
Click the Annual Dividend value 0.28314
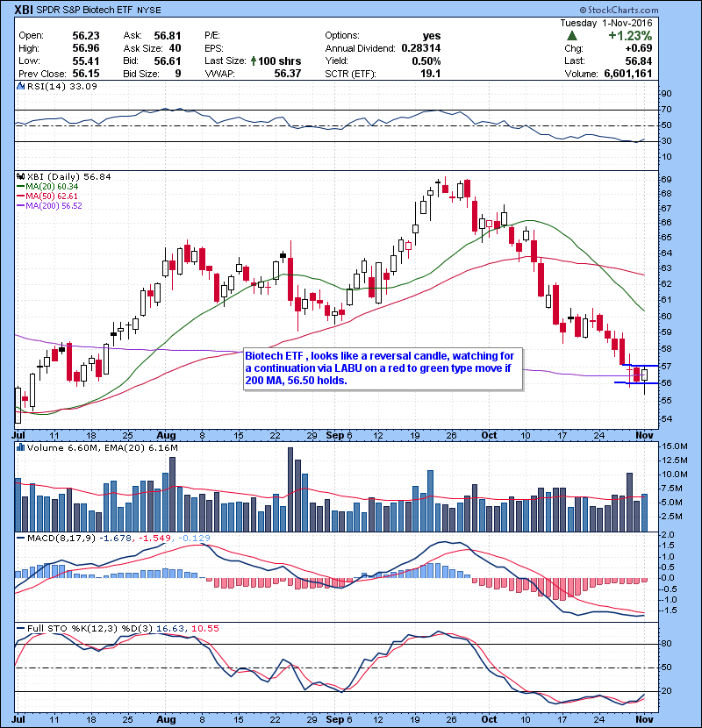[421, 48]
